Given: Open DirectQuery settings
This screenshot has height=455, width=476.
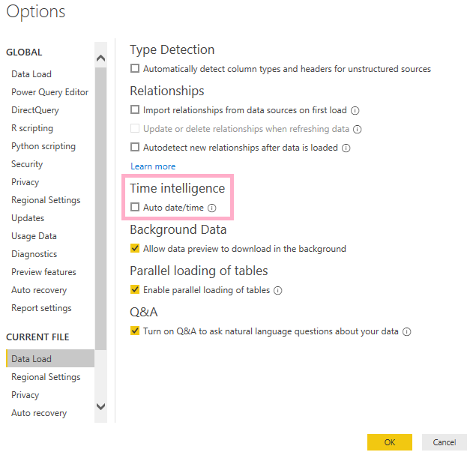Looking at the screenshot, I should point(35,110).
